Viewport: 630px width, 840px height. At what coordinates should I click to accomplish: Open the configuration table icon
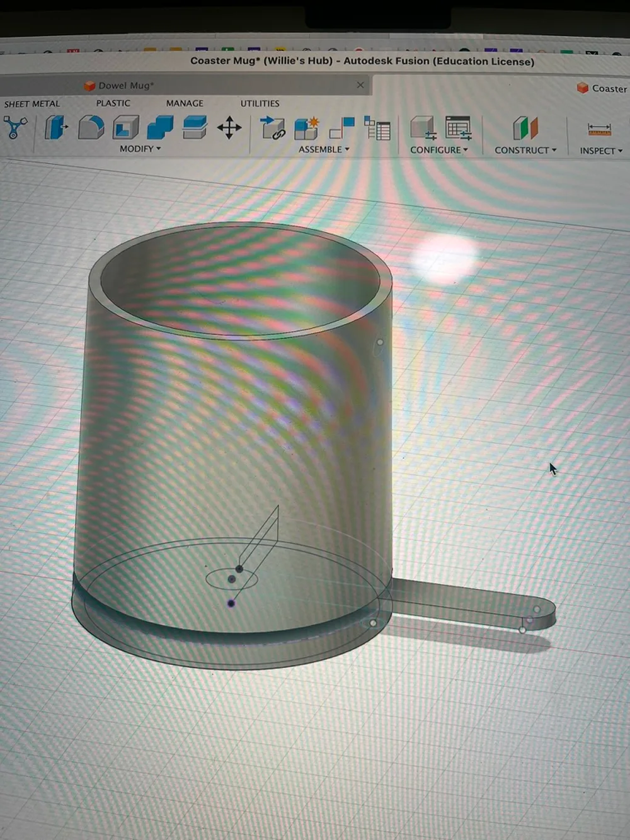pos(458,128)
